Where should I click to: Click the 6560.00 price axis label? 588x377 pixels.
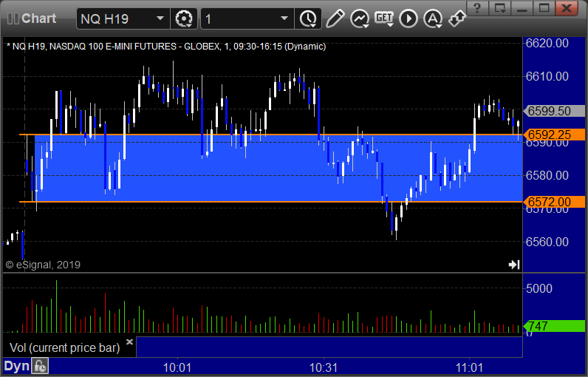(547, 242)
